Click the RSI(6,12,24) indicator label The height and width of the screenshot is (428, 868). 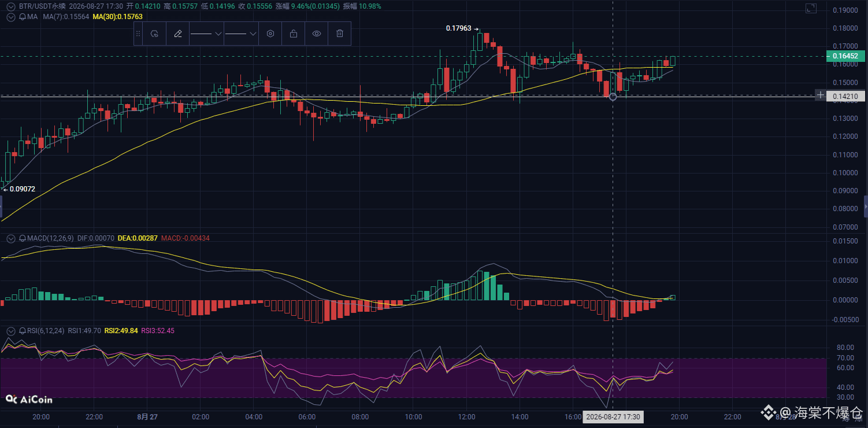[46, 331]
